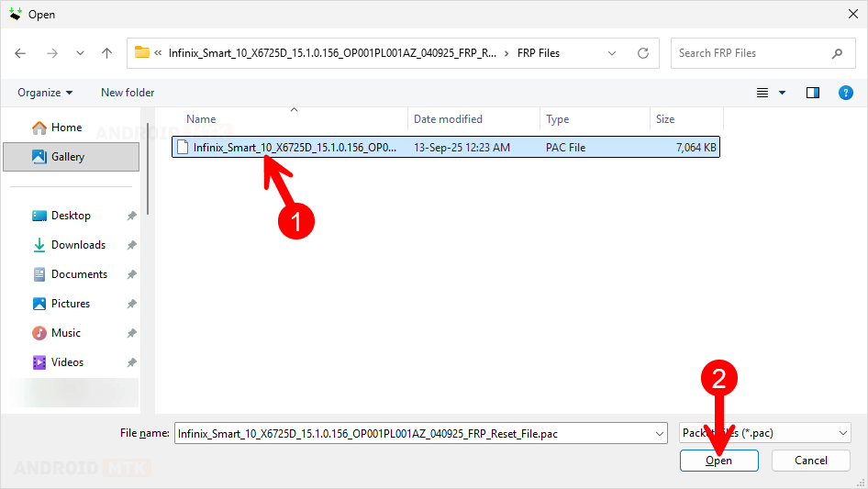868x489 pixels.
Task: Open the Help question mark icon
Action: pyautogui.click(x=846, y=93)
